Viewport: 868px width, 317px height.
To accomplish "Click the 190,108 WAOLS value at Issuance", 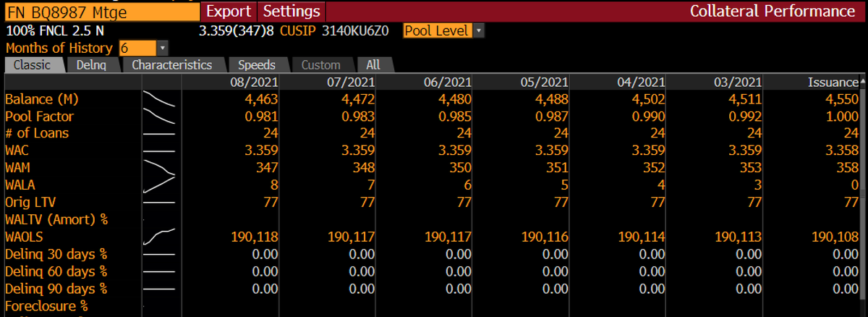I will 835,237.
